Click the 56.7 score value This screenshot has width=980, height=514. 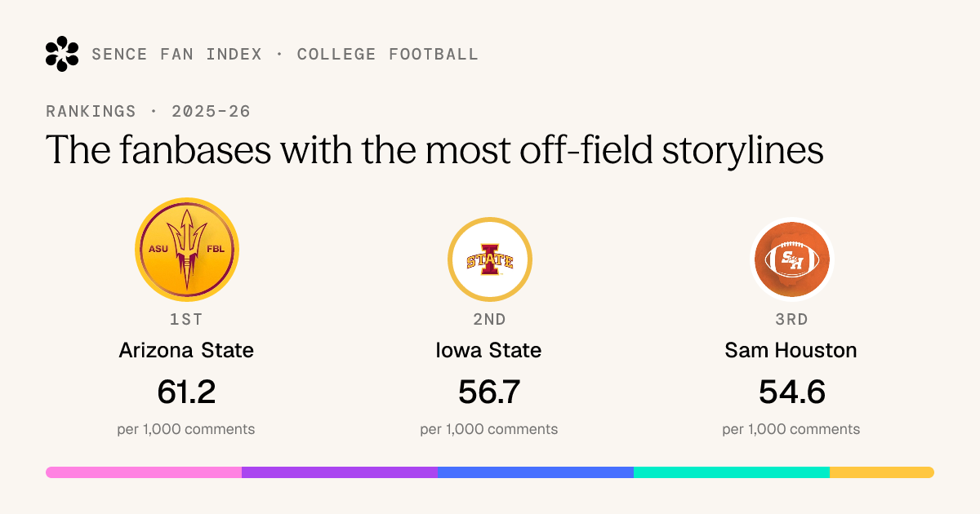pyautogui.click(x=488, y=392)
